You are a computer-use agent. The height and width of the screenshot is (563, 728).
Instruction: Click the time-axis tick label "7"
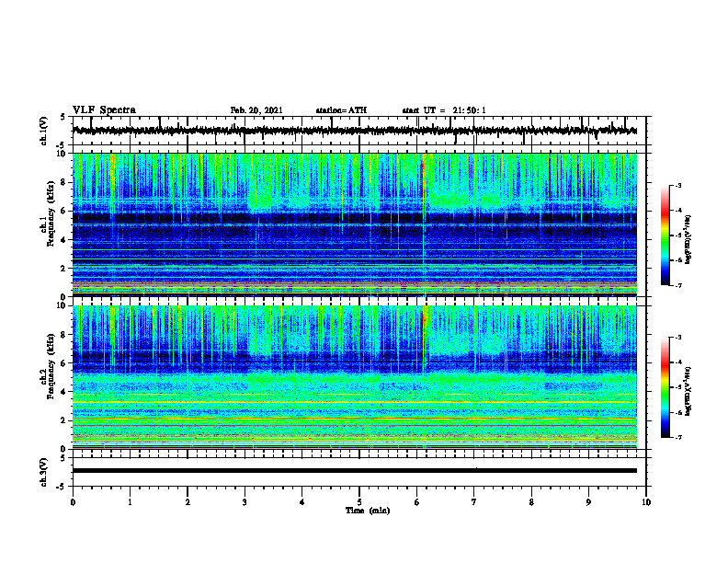pos(474,502)
